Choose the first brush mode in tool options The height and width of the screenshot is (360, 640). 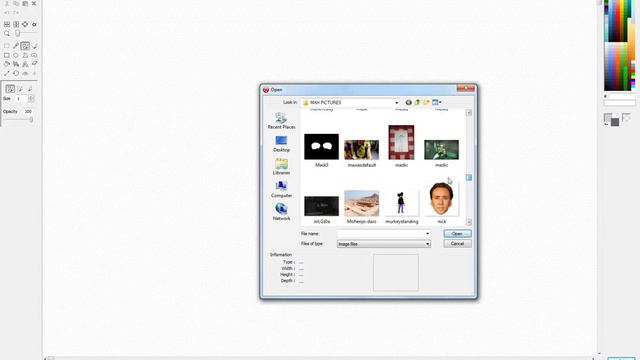(x=10, y=89)
